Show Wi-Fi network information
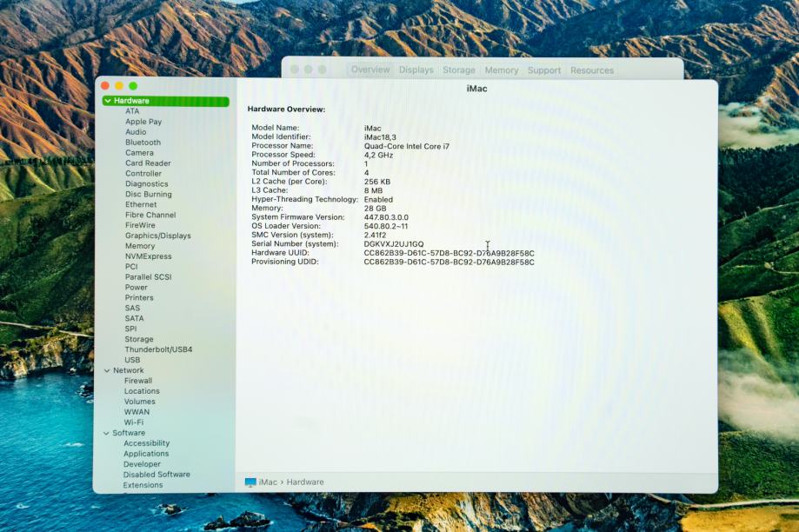Image resolution: width=799 pixels, height=532 pixels. pos(133,422)
